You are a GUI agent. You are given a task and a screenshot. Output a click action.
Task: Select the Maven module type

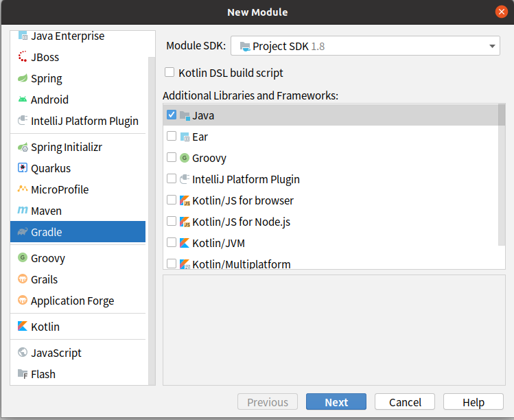tap(78, 211)
